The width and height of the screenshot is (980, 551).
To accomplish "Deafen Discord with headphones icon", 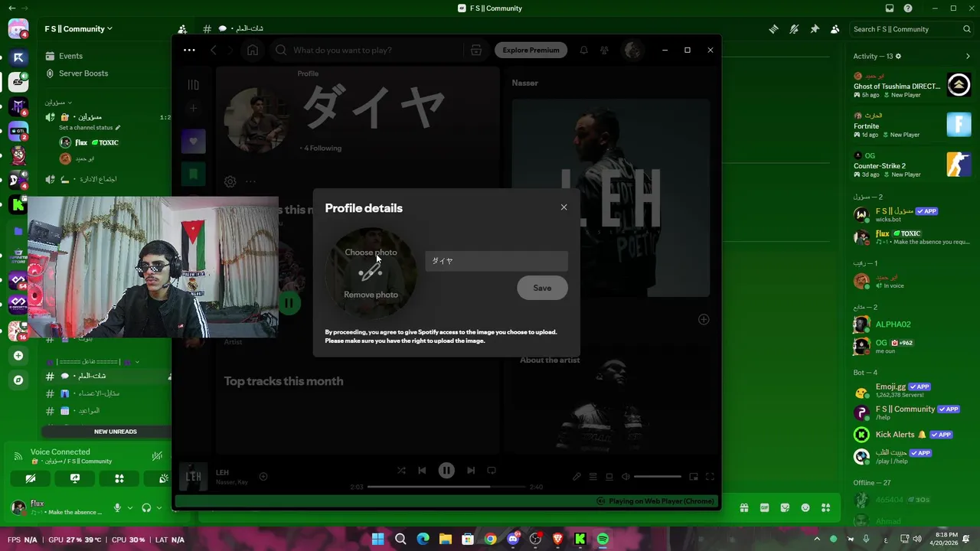I will click(146, 507).
